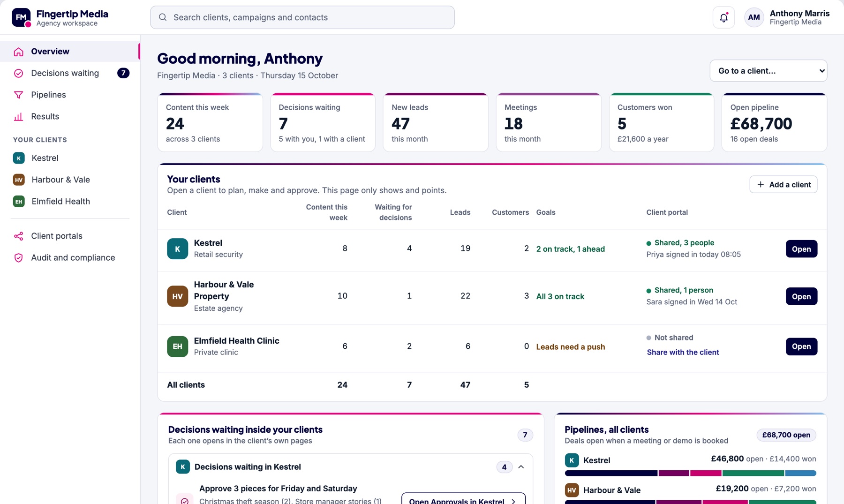Click the Harbour & Vale pipeline bar
The width and height of the screenshot is (844, 504).
(690, 502)
